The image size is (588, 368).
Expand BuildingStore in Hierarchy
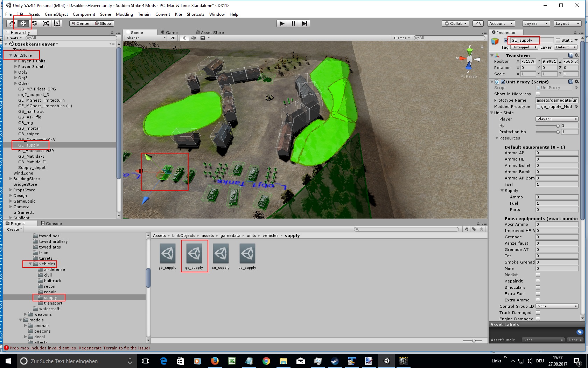(x=10, y=179)
